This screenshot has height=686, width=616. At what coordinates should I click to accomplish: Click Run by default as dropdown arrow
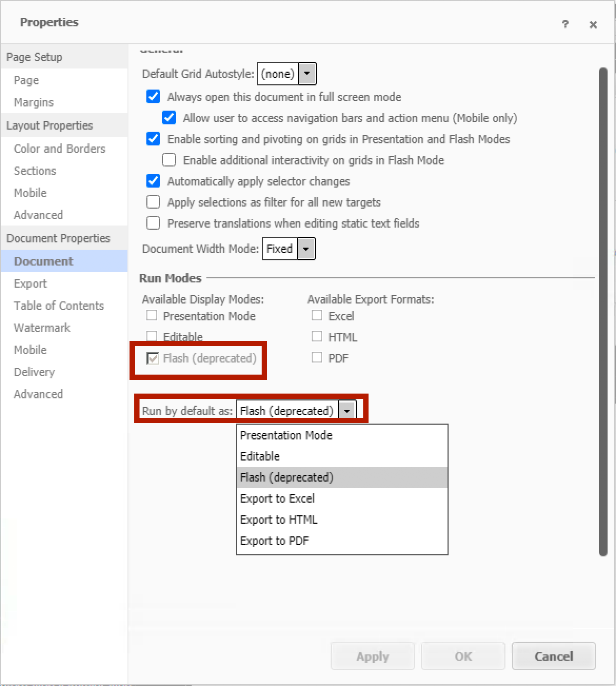click(x=347, y=411)
